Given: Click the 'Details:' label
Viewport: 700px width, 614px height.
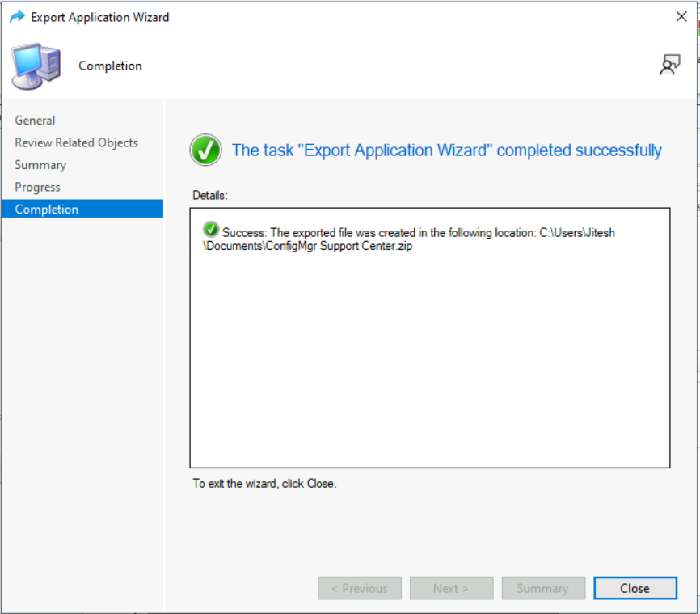Looking at the screenshot, I should point(210,195).
